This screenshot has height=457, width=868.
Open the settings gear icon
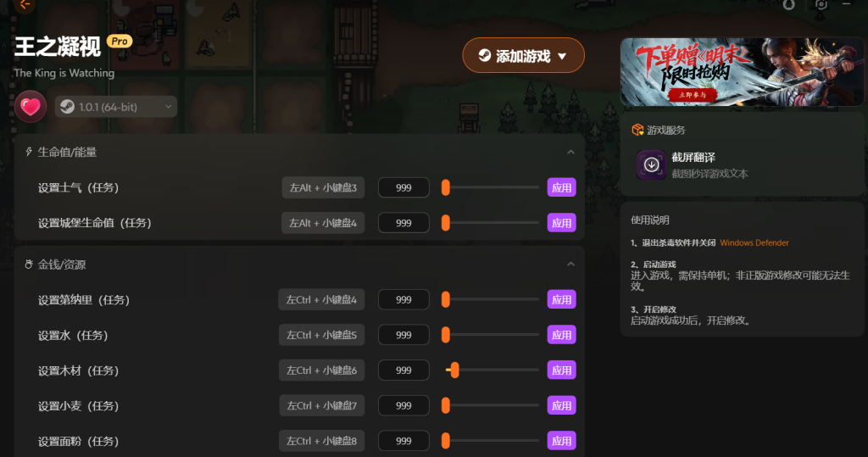pos(821,4)
